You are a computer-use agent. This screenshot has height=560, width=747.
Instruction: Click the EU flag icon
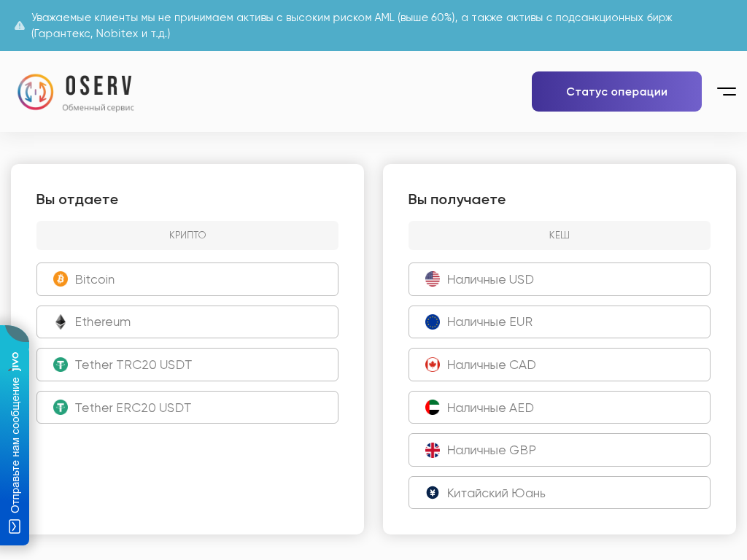pos(433,322)
